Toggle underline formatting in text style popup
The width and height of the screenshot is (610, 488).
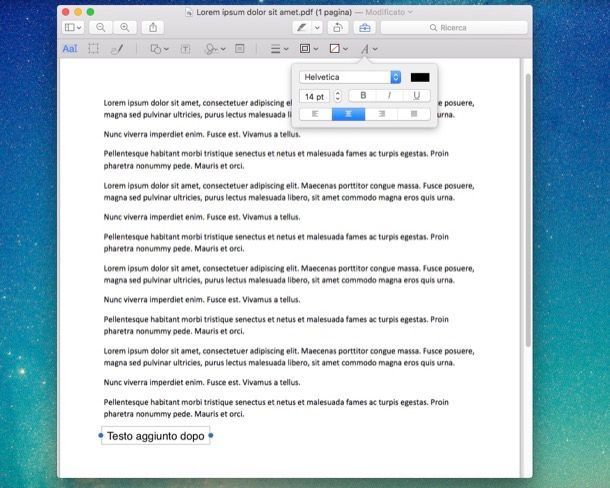pyautogui.click(x=415, y=96)
